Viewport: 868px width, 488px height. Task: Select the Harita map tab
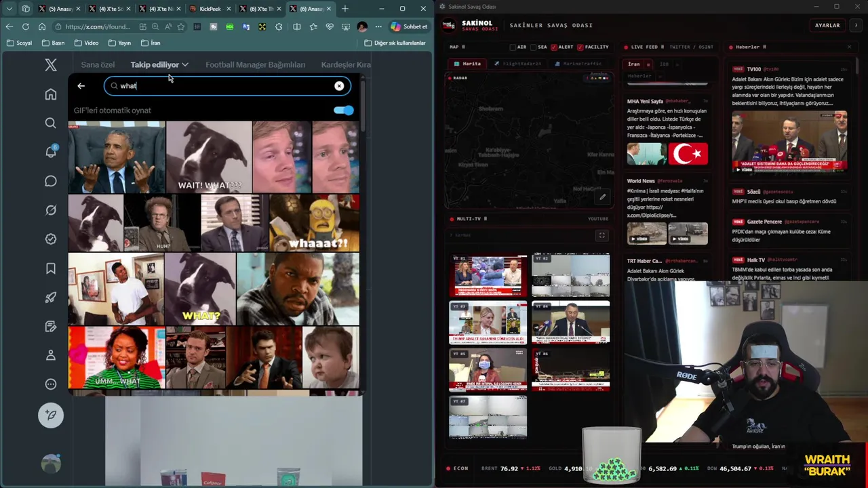click(467, 64)
